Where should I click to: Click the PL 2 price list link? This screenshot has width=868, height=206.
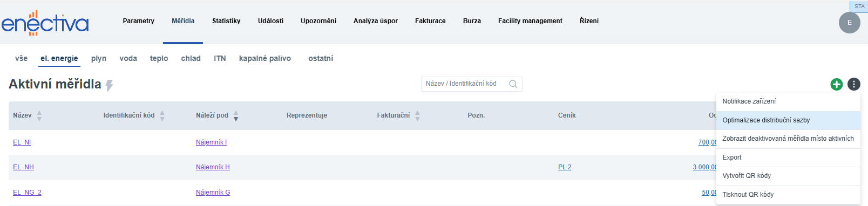pos(565,167)
